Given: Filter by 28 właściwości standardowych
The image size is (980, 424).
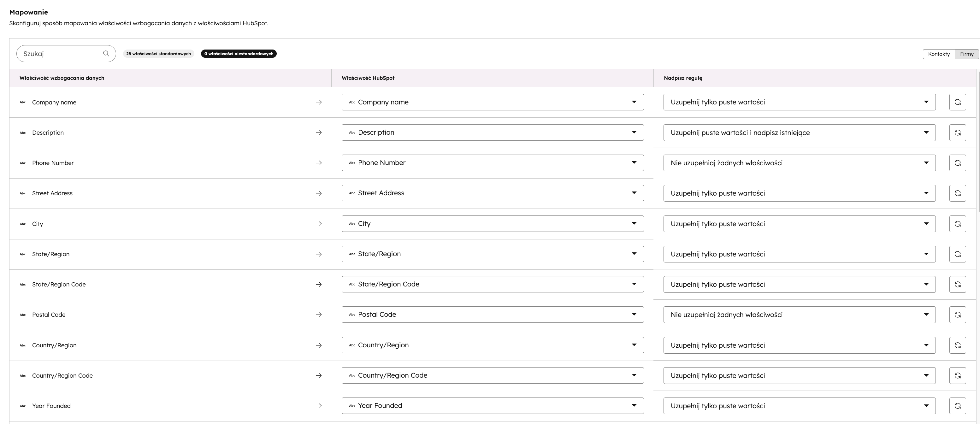Looking at the screenshot, I should click(x=158, y=54).
